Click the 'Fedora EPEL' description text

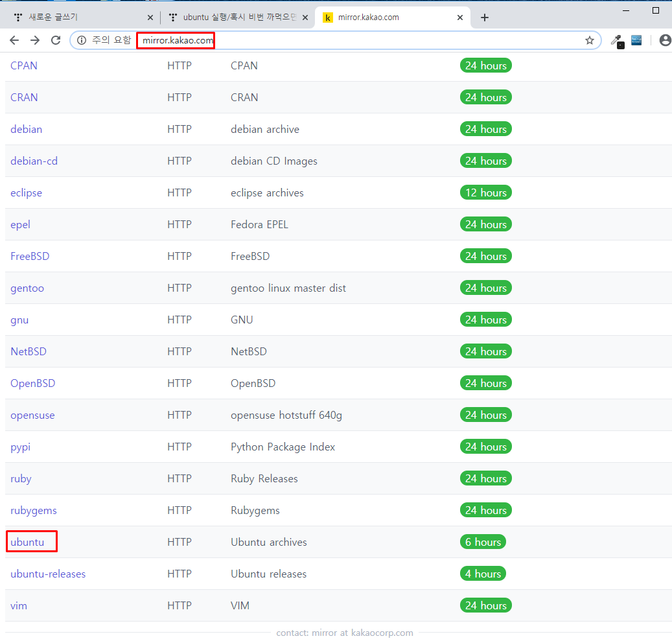pyautogui.click(x=259, y=225)
